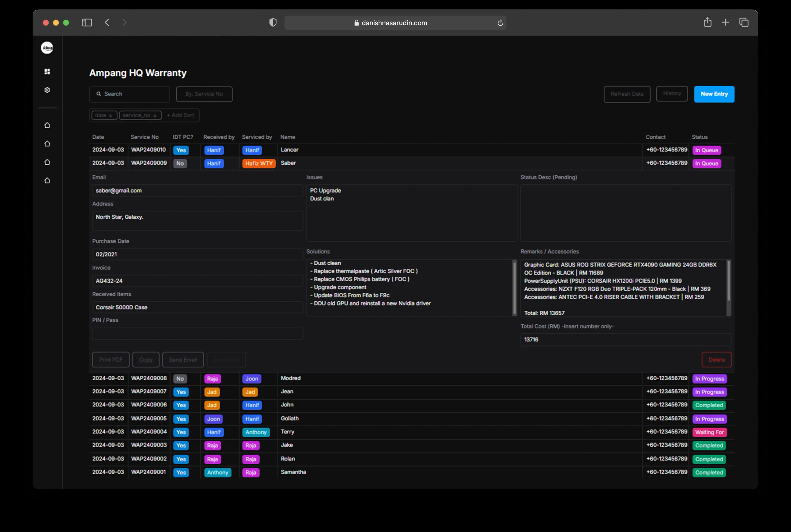Click into the empty PIN / Pass field
Image resolution: width=791 pixels, height=532 pixels.
pos(198,333)
